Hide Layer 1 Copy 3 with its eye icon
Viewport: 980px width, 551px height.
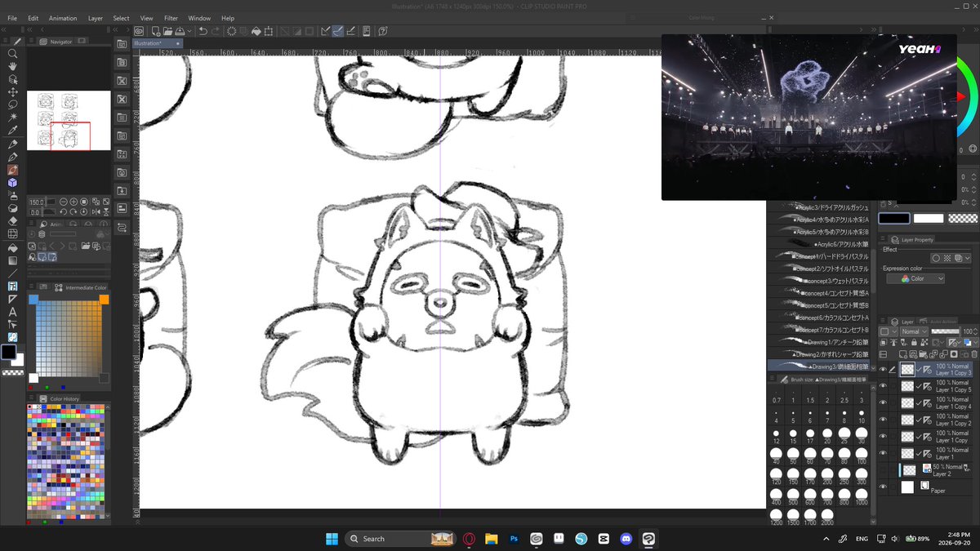click(x=883, y=370)
